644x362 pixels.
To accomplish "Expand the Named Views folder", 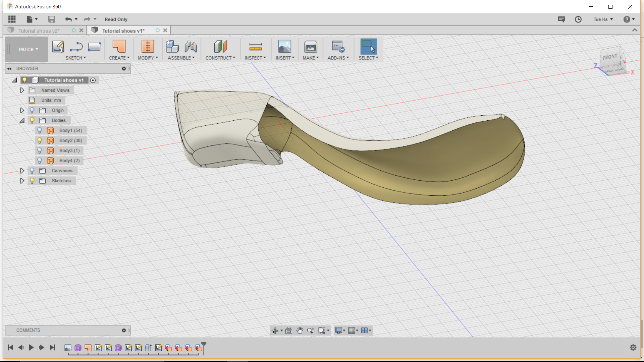I will pos(22,90).
